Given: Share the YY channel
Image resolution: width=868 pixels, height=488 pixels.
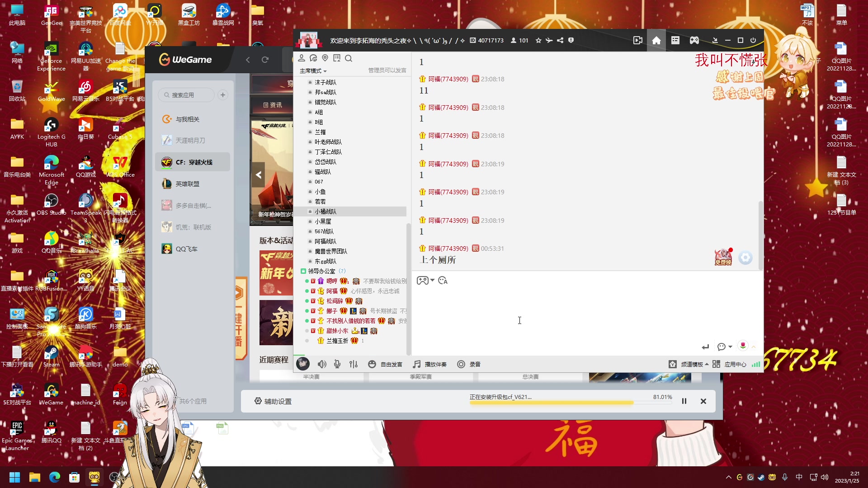Looking at the screenshot, I should 560,40.
